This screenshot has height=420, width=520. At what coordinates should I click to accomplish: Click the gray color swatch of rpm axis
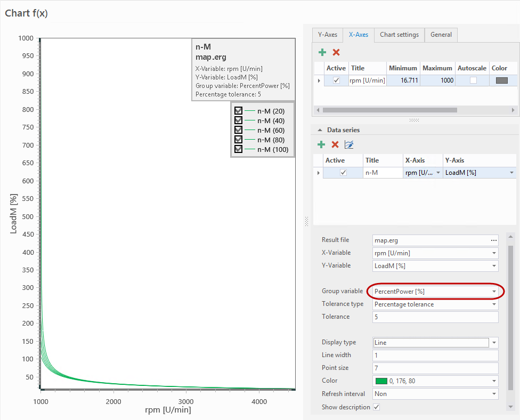(501, 80)
